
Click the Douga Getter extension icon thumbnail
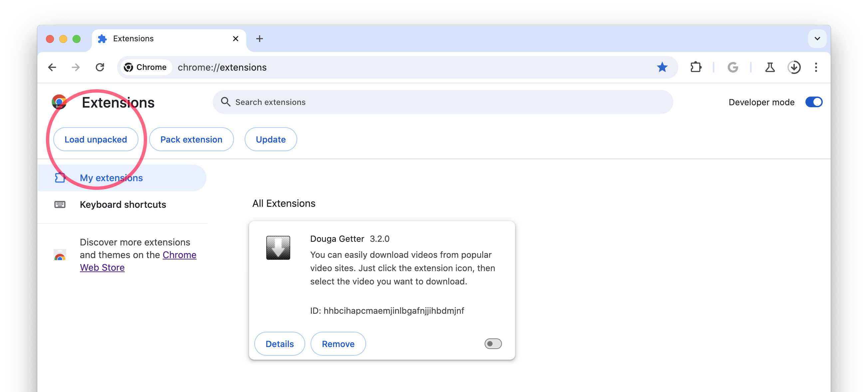[x=278, y=248]
